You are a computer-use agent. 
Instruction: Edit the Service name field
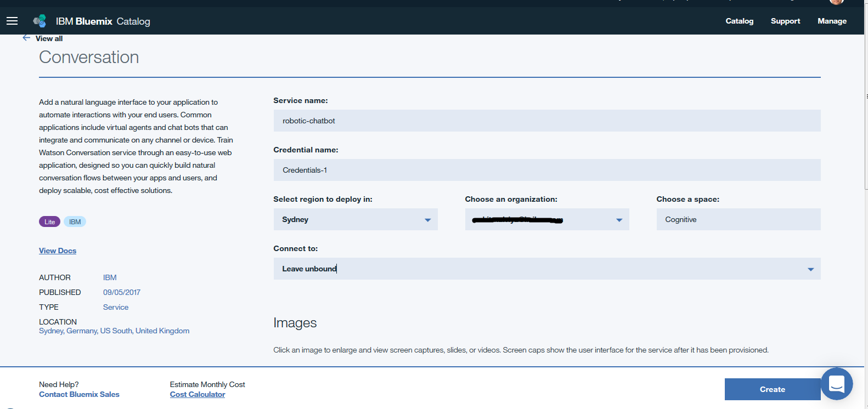pyautogui.click(x=547, y=121)
